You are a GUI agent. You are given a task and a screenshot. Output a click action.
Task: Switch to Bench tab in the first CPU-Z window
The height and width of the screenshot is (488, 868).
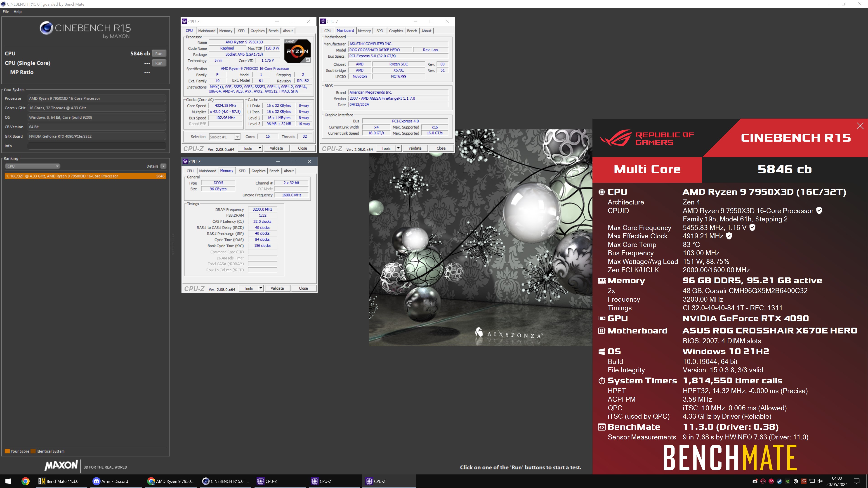point(273,31)
